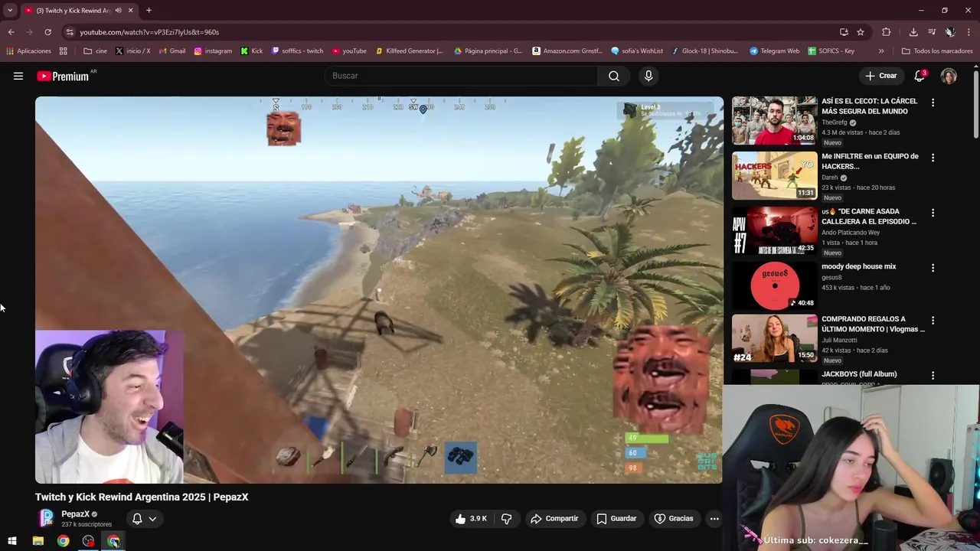Open the YouTube hamburger guide menu
Image resolution: width=980 pixels, height=551 pixels.
[x=18, y=76]
